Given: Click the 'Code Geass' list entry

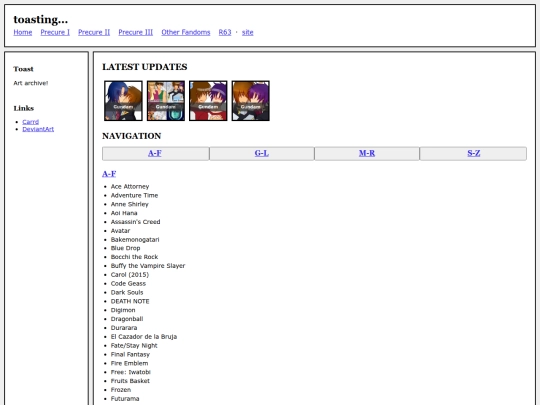Looking at the screenshot, I should point(128,284).
